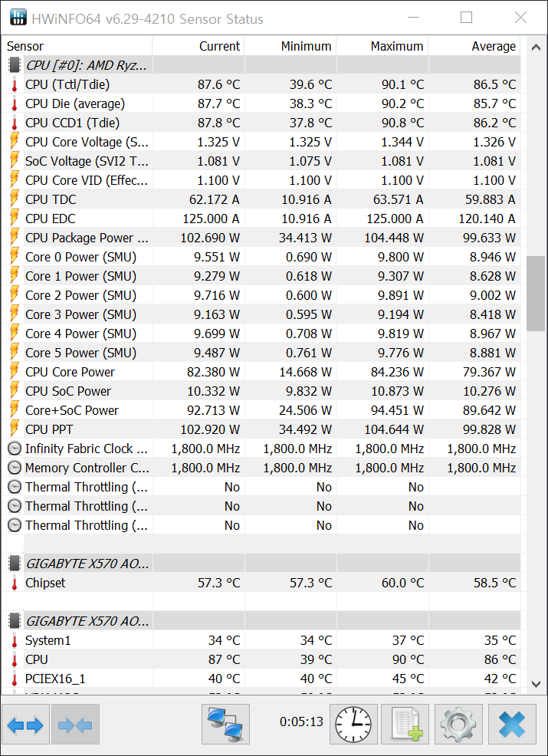Open sensor settings via the gear icon

click(x=458, y=724)
